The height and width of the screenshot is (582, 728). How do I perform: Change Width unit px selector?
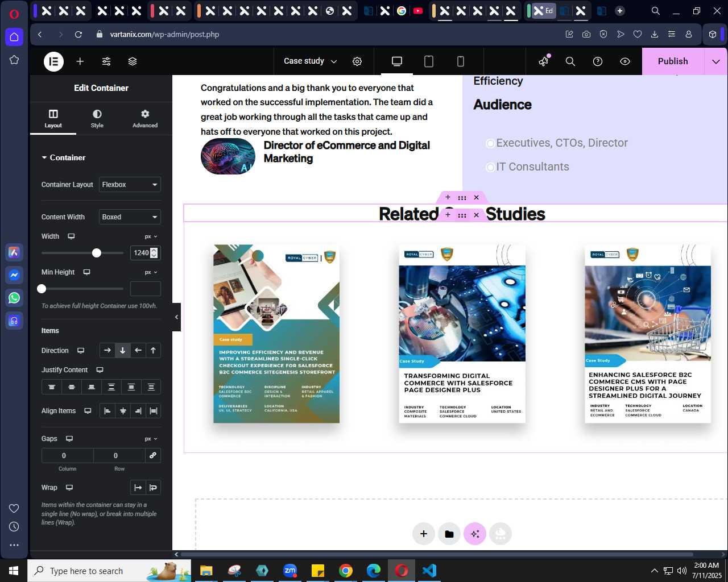pos(151,236)
